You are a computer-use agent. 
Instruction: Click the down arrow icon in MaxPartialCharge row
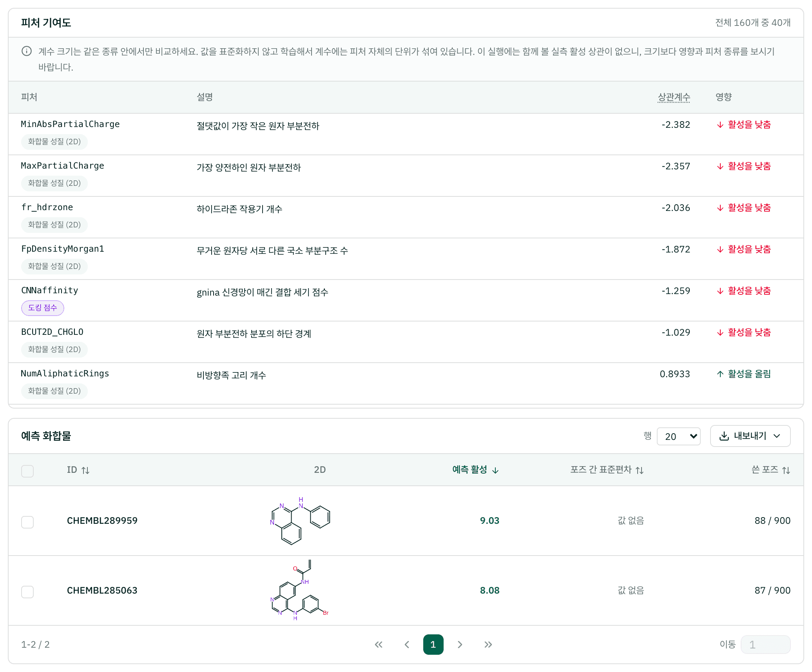[x=720, y=167]
